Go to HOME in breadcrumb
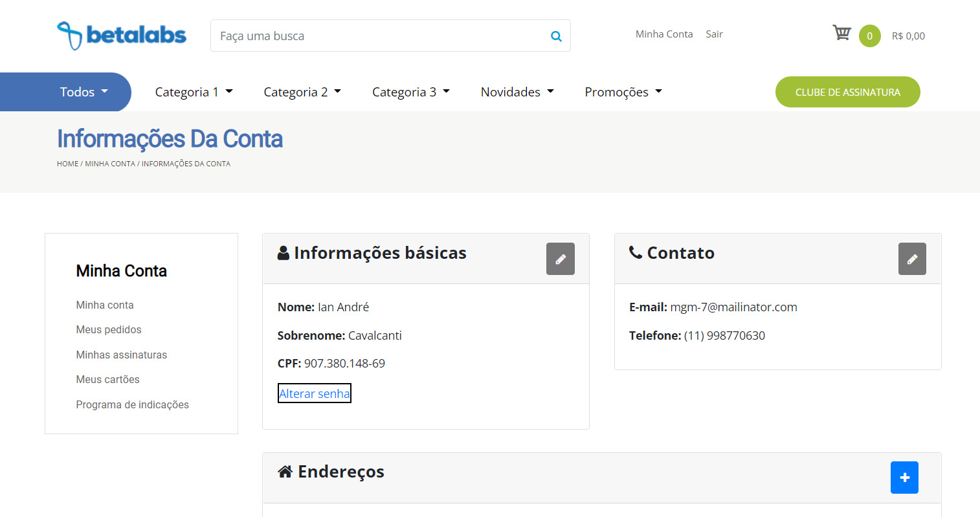The height and width of the screenshot is (517, 980). click(x=67, y=164)
